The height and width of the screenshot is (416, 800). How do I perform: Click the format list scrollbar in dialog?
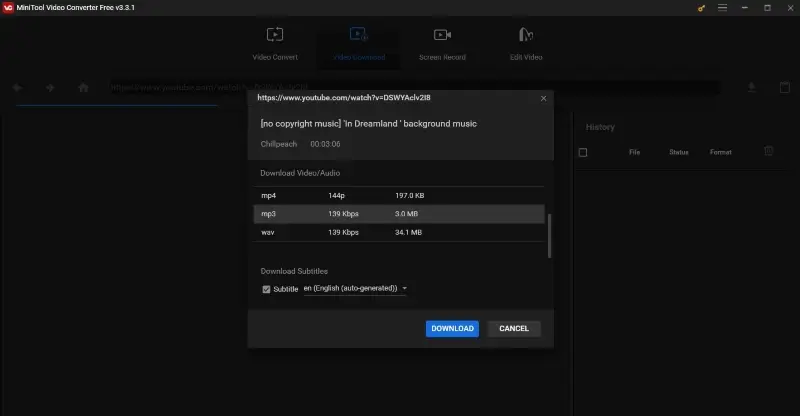[x=549, y=236]
